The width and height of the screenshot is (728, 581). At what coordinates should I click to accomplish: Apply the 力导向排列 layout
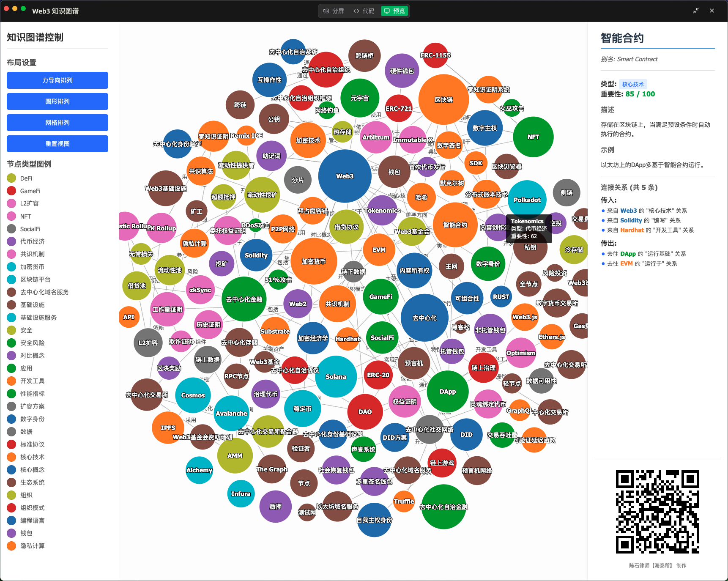click(57, 80)
